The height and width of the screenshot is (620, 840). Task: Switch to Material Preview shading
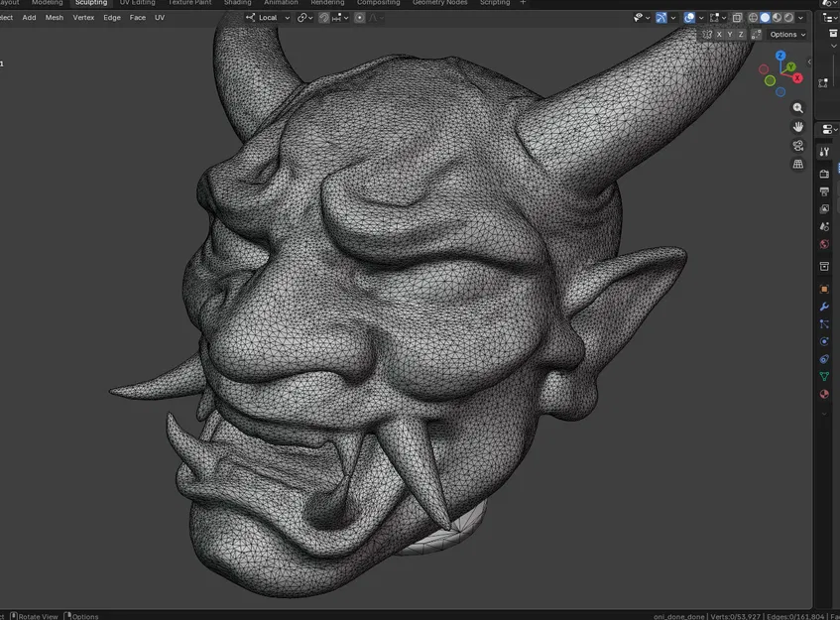(778, 17)
